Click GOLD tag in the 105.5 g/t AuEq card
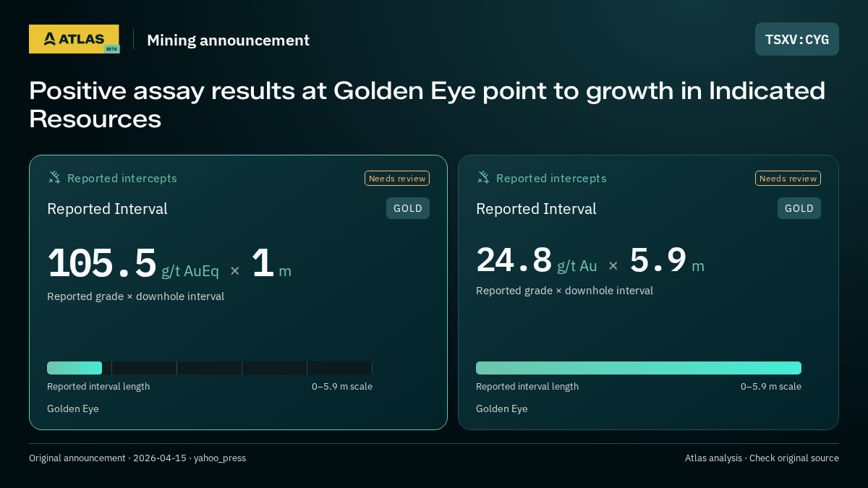The width and height of the screenshot is (868, 488). click(x=408, y=208)
